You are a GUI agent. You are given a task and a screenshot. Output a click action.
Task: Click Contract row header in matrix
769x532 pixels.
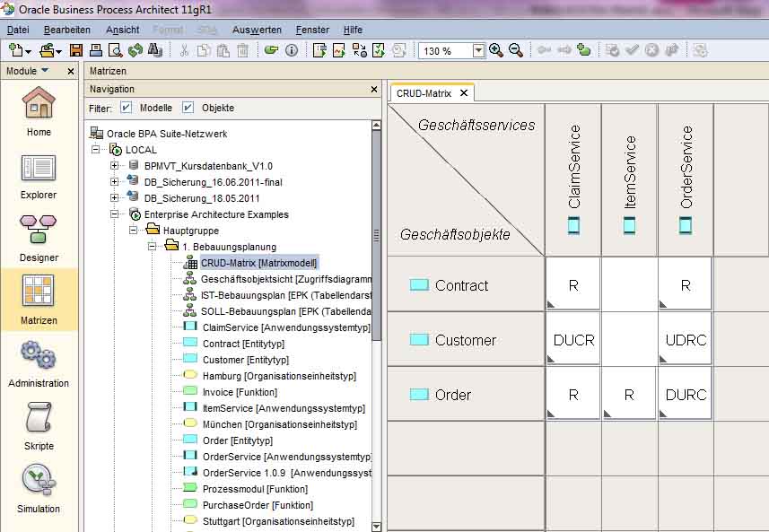coord(466,284)
